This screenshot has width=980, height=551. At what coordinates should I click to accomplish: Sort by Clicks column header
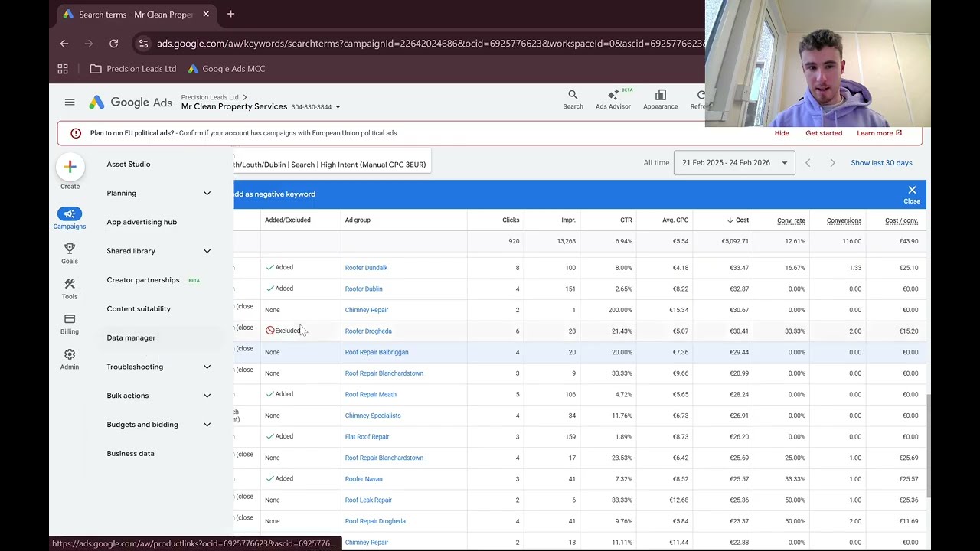click(x=511, y=220)
